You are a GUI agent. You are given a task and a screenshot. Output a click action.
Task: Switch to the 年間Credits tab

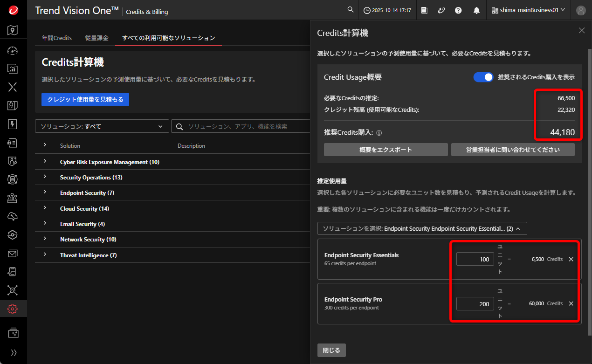(57, 38)
